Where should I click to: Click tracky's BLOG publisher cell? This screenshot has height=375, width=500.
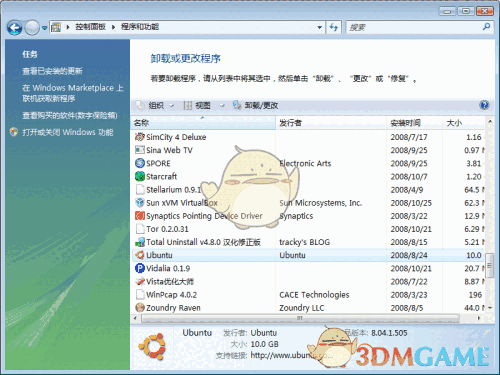(304, 242)
